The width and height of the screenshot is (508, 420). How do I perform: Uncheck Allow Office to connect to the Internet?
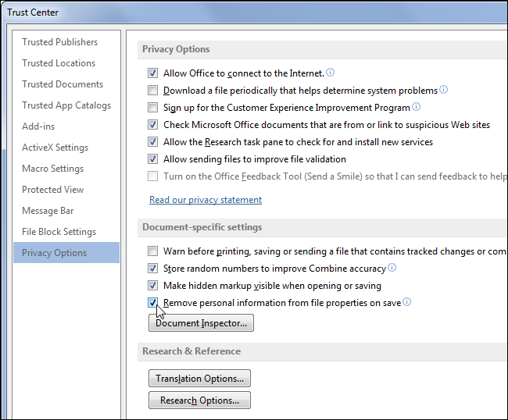(153, 73)
